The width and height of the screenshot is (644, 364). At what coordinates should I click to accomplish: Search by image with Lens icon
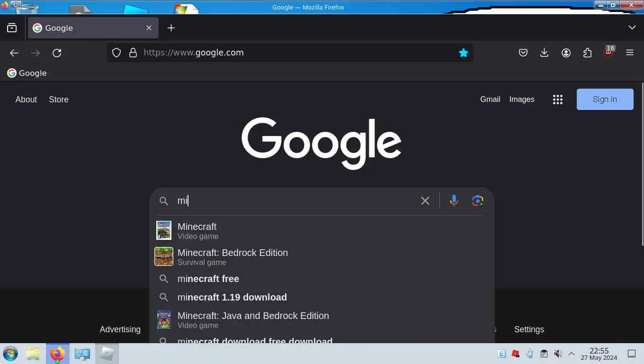(478, 200)
